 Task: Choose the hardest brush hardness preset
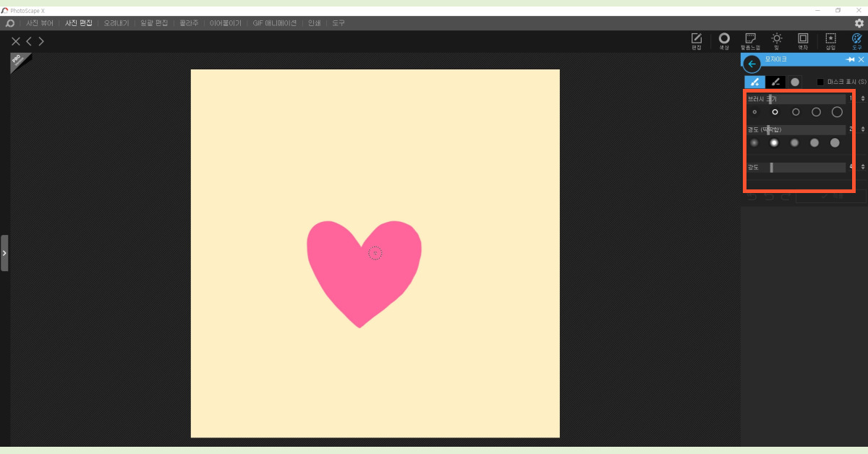(835, 143)
